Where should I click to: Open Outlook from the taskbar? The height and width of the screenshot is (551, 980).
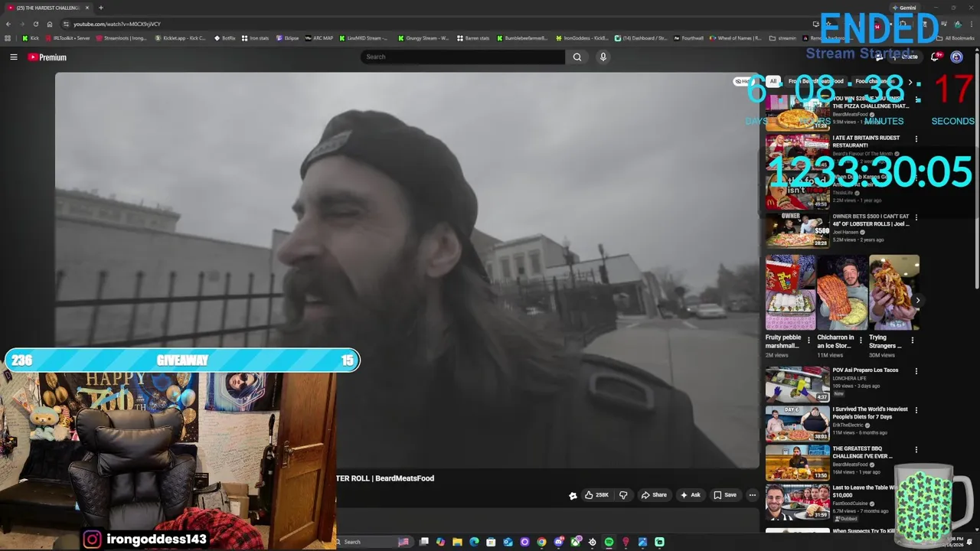coord(508,542)
